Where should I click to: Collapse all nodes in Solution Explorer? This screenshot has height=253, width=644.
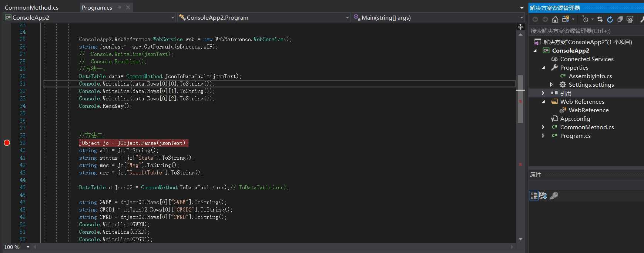620,19
